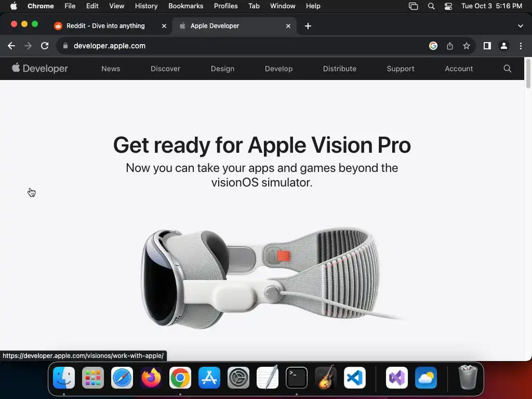This screenshot has height=399, width=532.
Task: Open the Help menu
Action: coord(313,6)
